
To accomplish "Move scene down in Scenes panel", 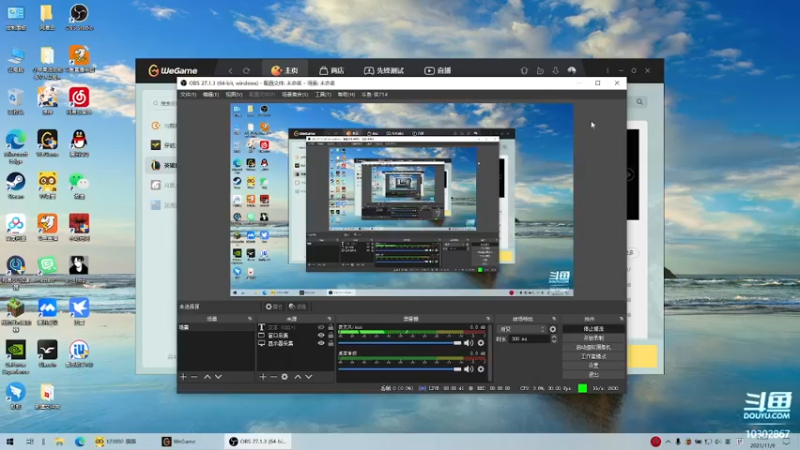I will click(218, 377).
